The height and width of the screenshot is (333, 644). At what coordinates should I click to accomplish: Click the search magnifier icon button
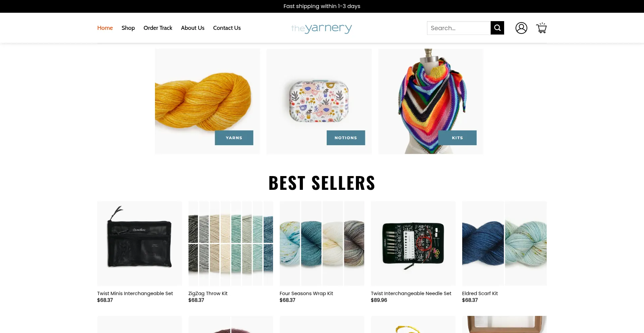coord(497,28)
